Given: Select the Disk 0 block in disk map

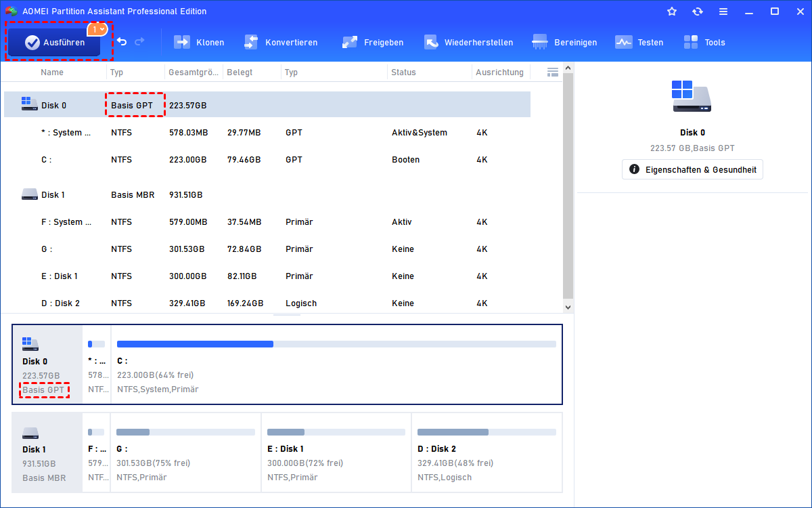Looking at the screenshot, I should coord(47,364).
